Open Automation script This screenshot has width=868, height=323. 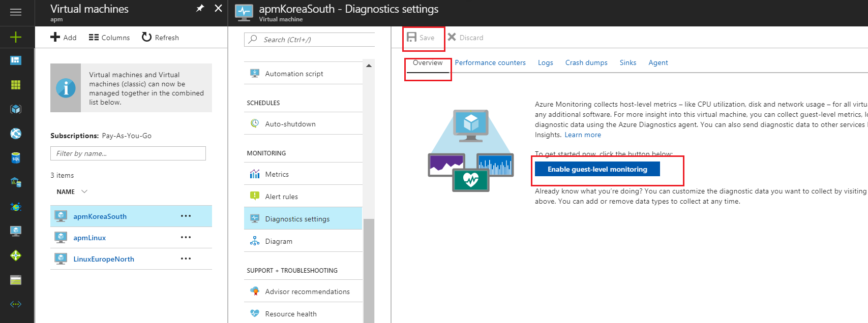(303, 74)
